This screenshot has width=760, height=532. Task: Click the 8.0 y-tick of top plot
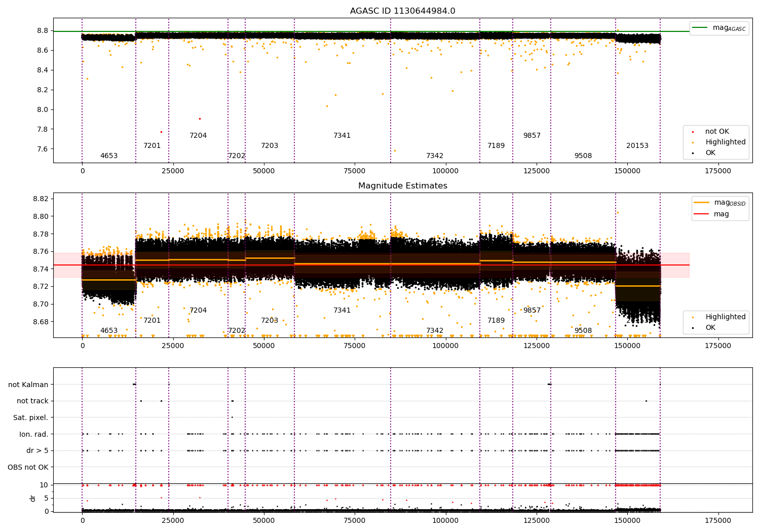pyautogui.click(x=43, y=110)
